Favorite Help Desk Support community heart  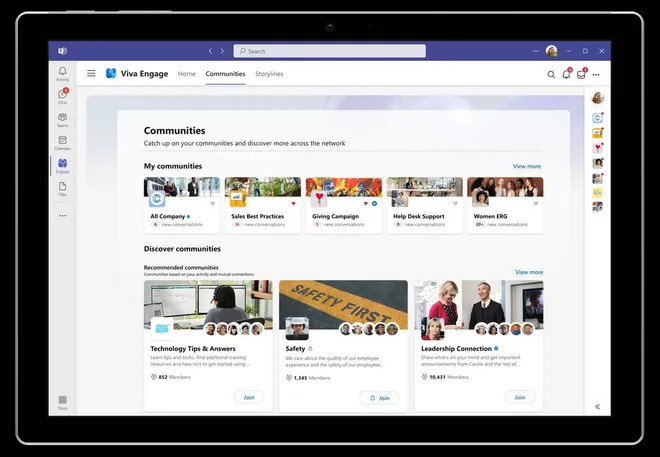[455, 204]
